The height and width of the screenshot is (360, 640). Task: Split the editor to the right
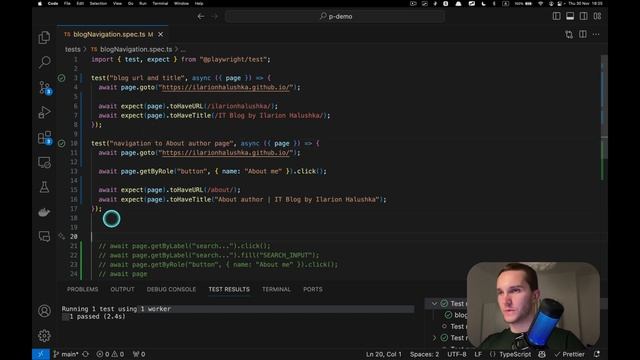click(x=583, y=35)
